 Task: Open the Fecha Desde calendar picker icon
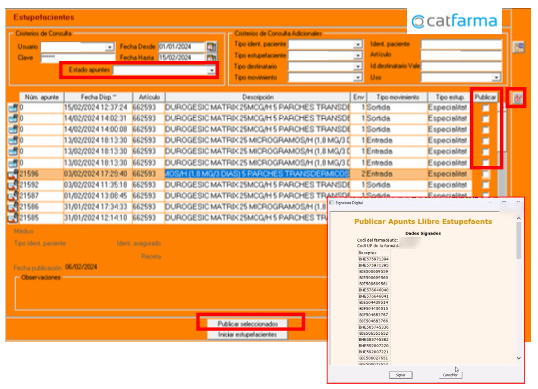click(x=211, y=46)
